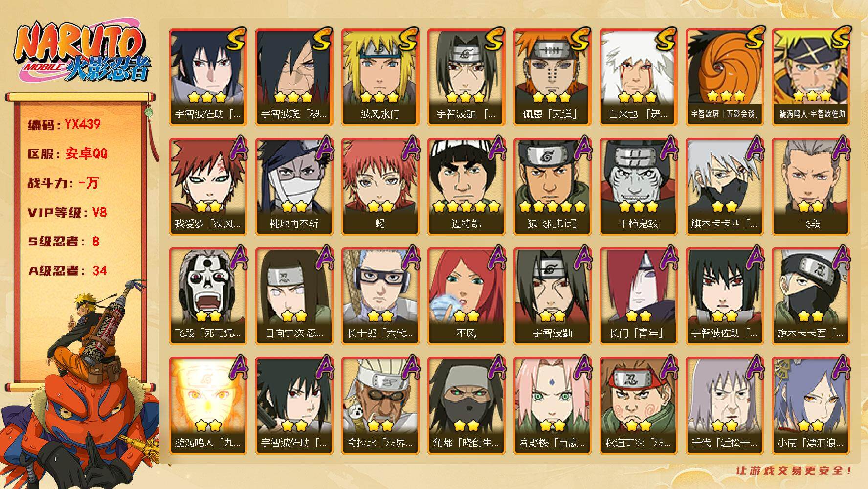868x489 pixels.
Task: Click the 编码 YX439 account code text
Action: [64, 125]
